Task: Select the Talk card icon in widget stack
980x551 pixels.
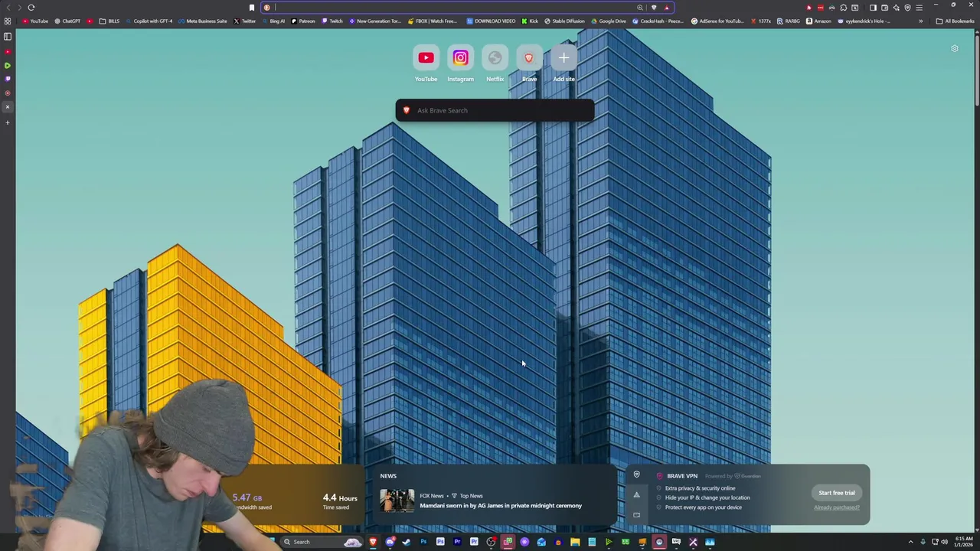Action: [636, 515]
